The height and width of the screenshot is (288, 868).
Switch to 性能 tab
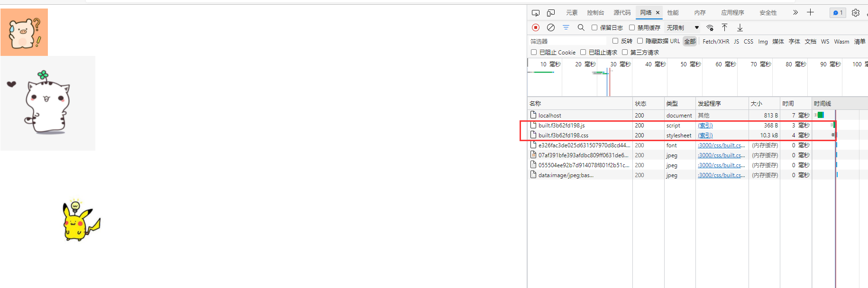point(673,13)
